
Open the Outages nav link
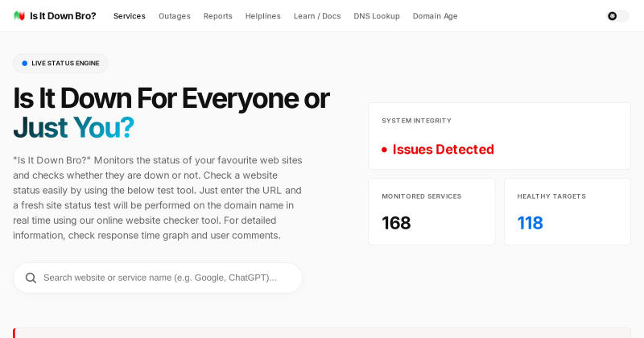175,16
